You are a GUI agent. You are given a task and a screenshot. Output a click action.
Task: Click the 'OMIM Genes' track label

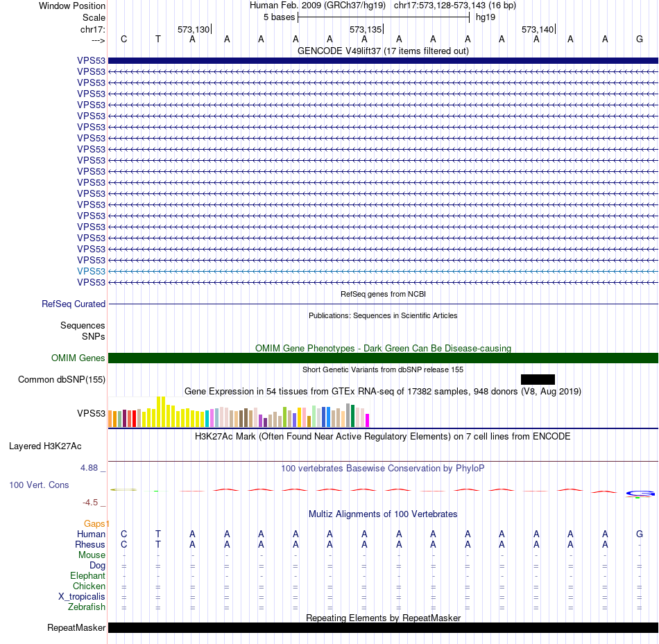pos(78,358)
